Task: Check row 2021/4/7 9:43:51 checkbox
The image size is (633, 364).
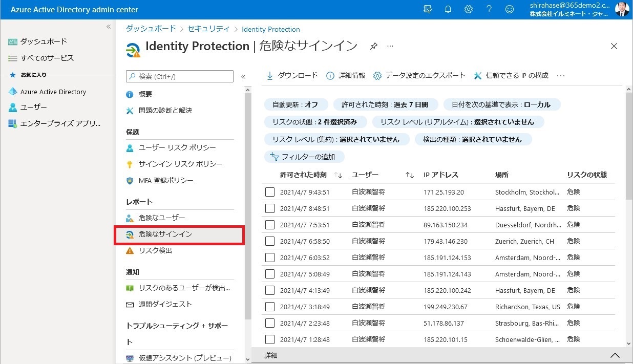Action: click(270, 192)
